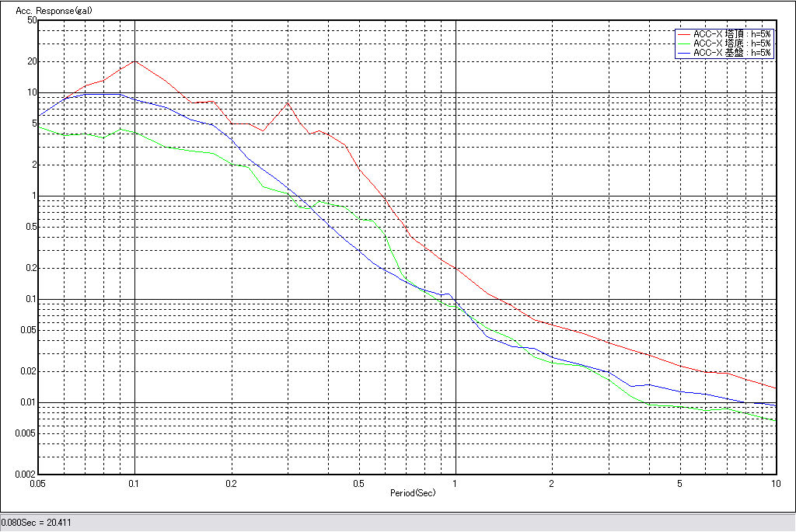The height and width of the screenshot is (532, 796).
Task: Click the red curve's peak at 0.1 sec
Action: pos(135,61)
